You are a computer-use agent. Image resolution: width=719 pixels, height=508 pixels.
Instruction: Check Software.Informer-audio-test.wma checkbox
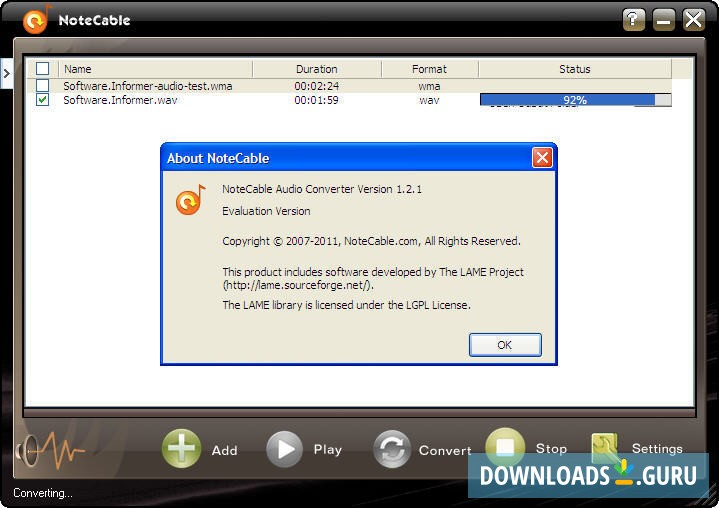click(x=43, y=85)
